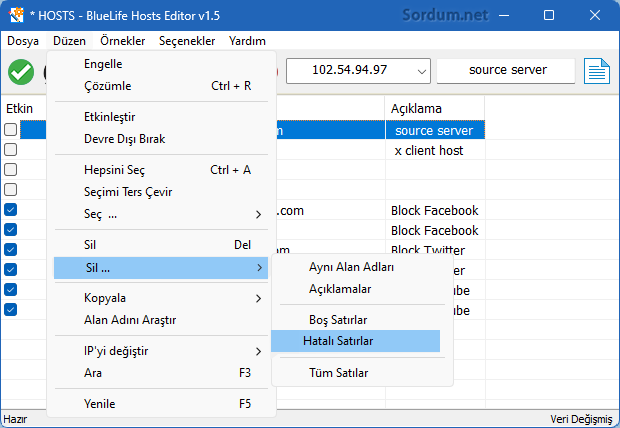620x428 pixels.
Task: Choose Çözümle from the menu
Action: click(161, 86)
